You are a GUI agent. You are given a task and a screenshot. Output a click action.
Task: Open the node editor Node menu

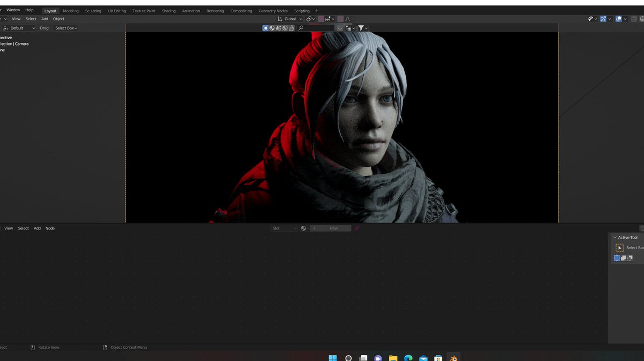[50, 228]
